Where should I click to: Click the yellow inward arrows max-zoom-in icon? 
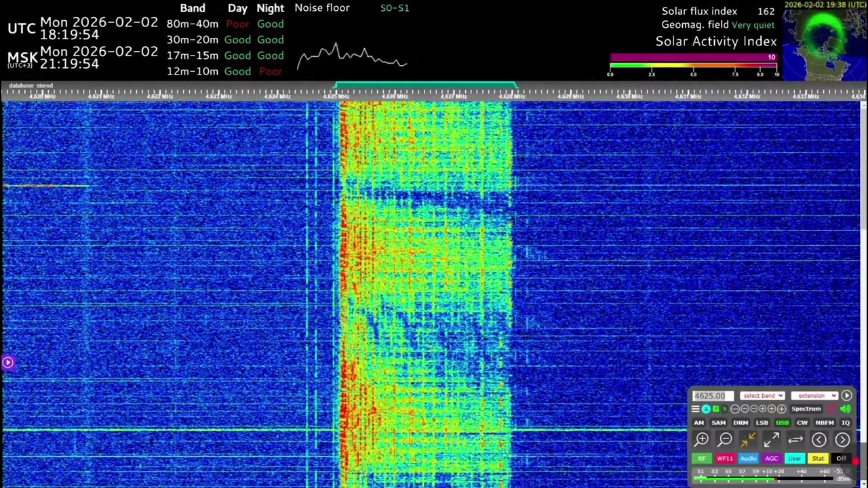click(748, 439)
